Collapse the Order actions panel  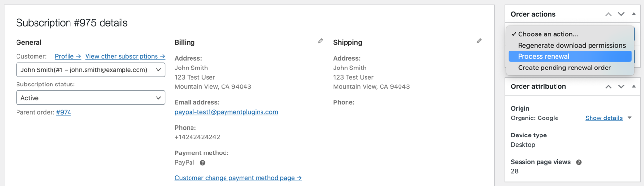[x=634, y=14]
